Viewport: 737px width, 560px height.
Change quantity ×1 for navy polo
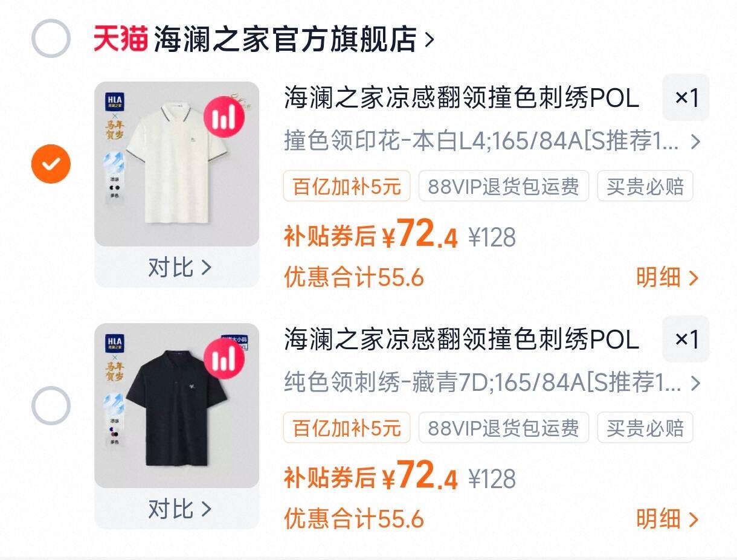pyautogui.click(x=686, y=339)
